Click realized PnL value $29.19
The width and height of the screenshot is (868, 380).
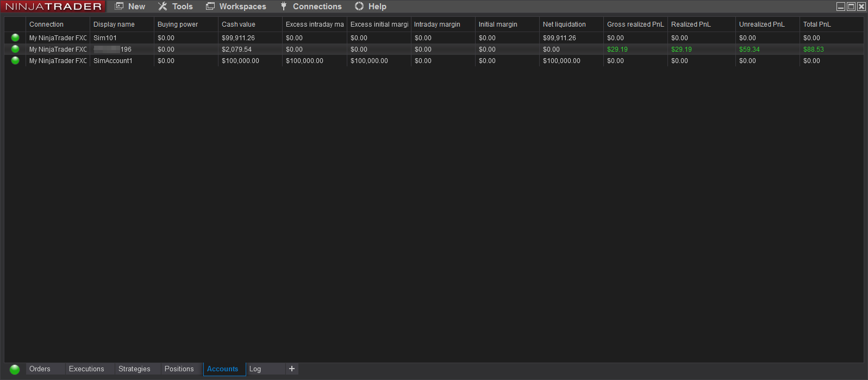682,49
